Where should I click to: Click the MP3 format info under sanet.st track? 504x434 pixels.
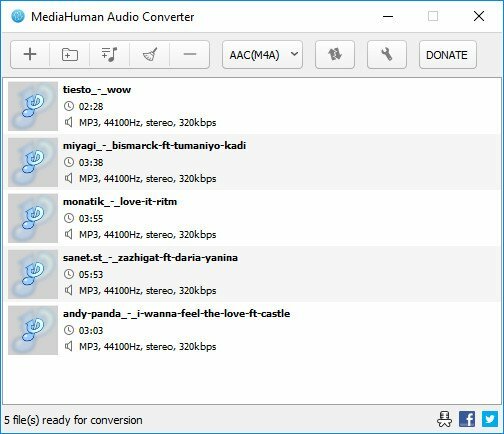[148, 291]
